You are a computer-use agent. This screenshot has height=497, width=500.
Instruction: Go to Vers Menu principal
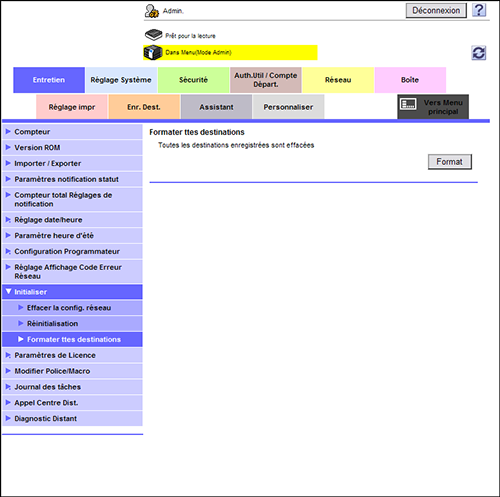coord(433,107)
